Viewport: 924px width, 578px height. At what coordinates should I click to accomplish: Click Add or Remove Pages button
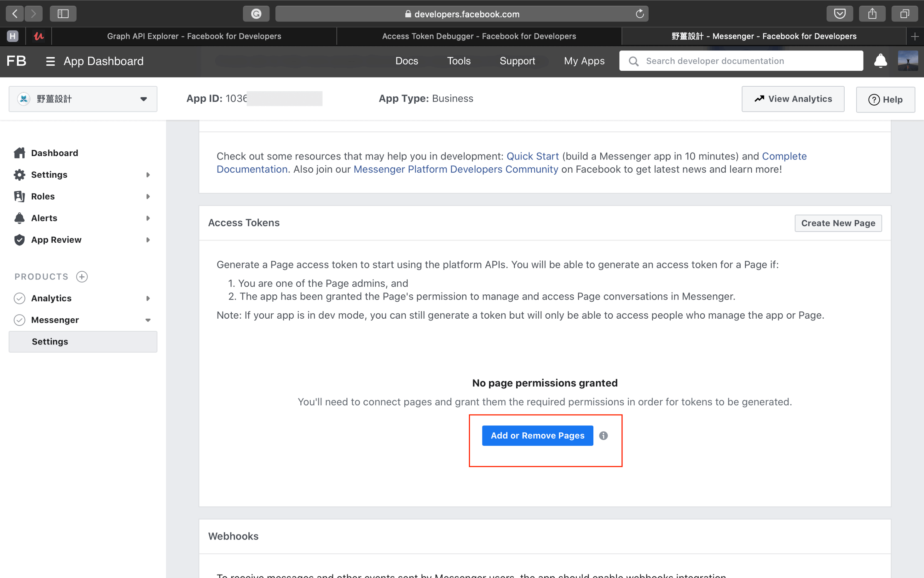click(x=537, y=435)
